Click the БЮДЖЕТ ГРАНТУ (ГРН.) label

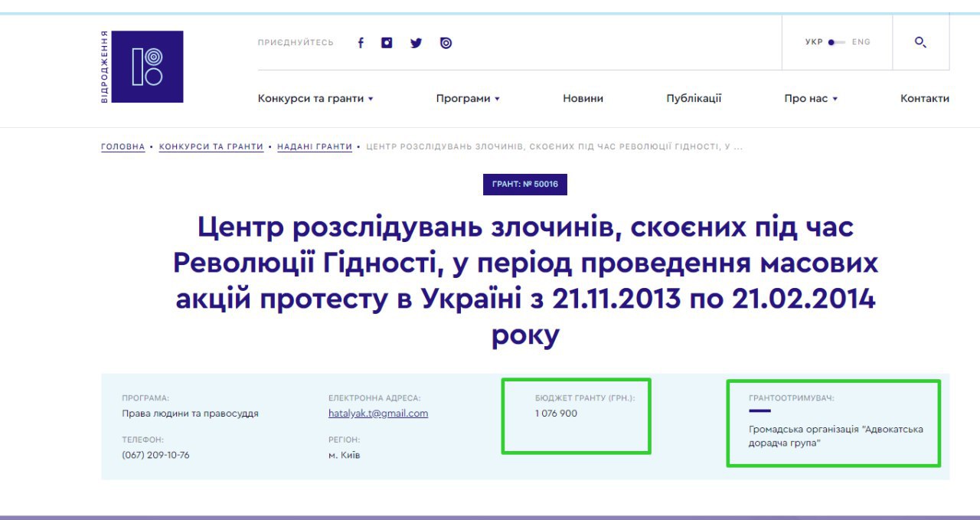coord(585,398)
